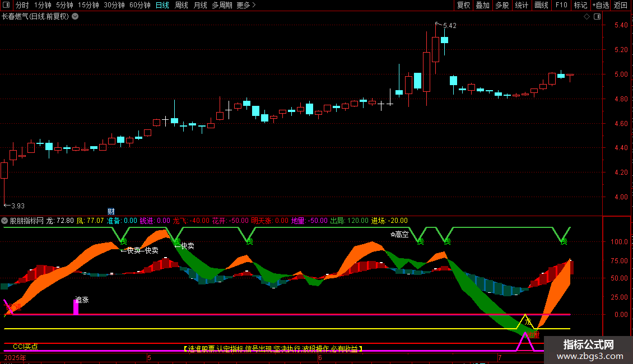The image size is (633, 364).
Task: Select the 1分钟 period tab
Action: point(43,5)
